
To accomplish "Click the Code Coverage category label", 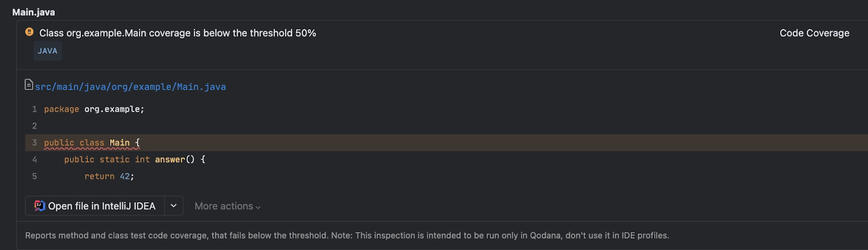I will click(814, 33).
